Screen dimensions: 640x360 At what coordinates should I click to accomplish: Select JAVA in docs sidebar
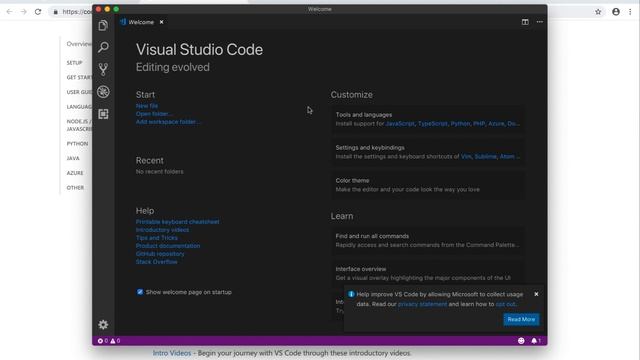pos(73,158)
